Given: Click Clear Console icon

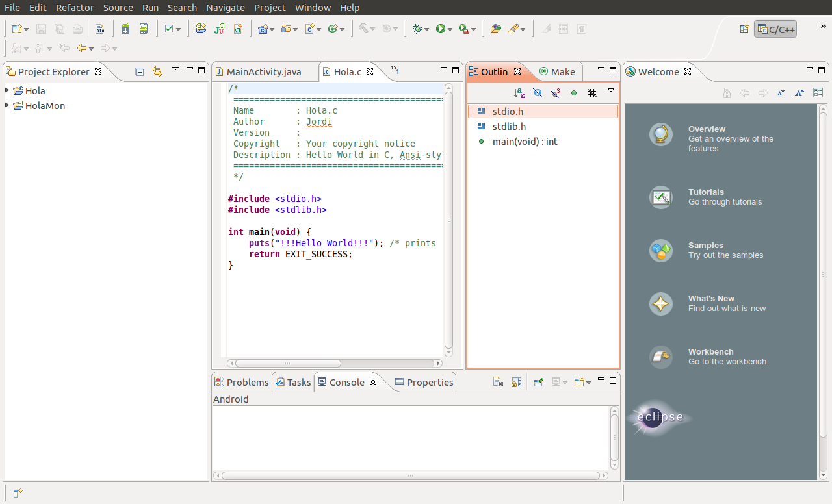Looking at the screenshot, I should click(498, 383).
